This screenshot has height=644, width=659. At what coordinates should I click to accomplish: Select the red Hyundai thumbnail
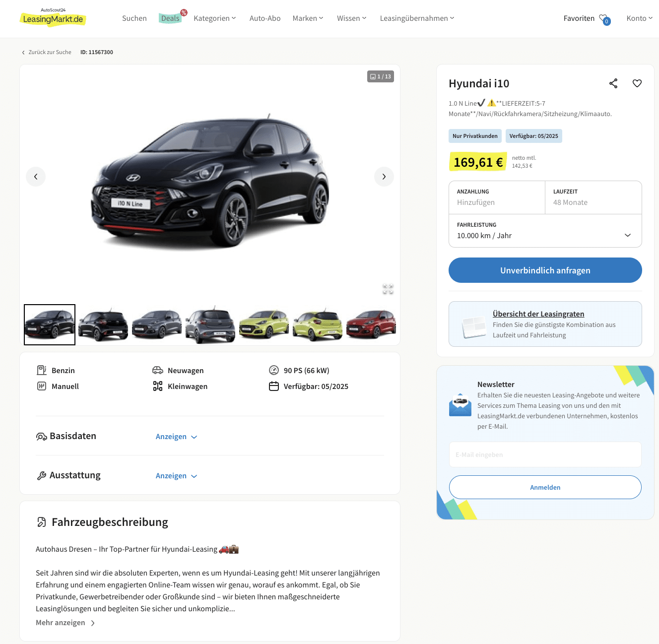tap(371, 324)
